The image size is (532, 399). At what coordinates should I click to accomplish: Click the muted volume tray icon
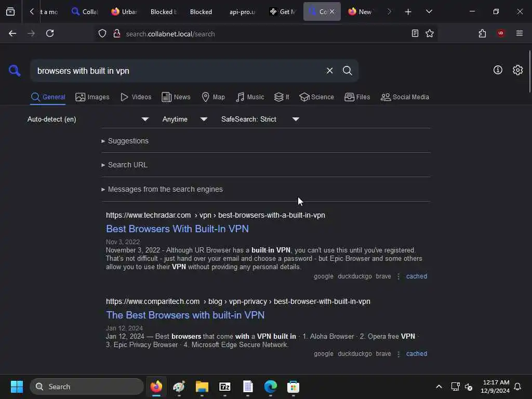469,387
